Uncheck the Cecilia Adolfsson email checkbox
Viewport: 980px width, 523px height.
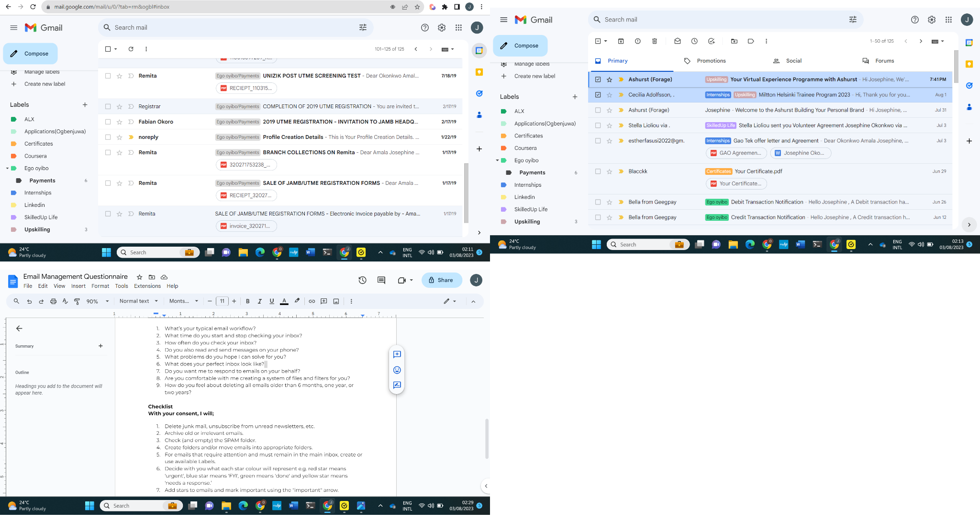click(598, 95)
